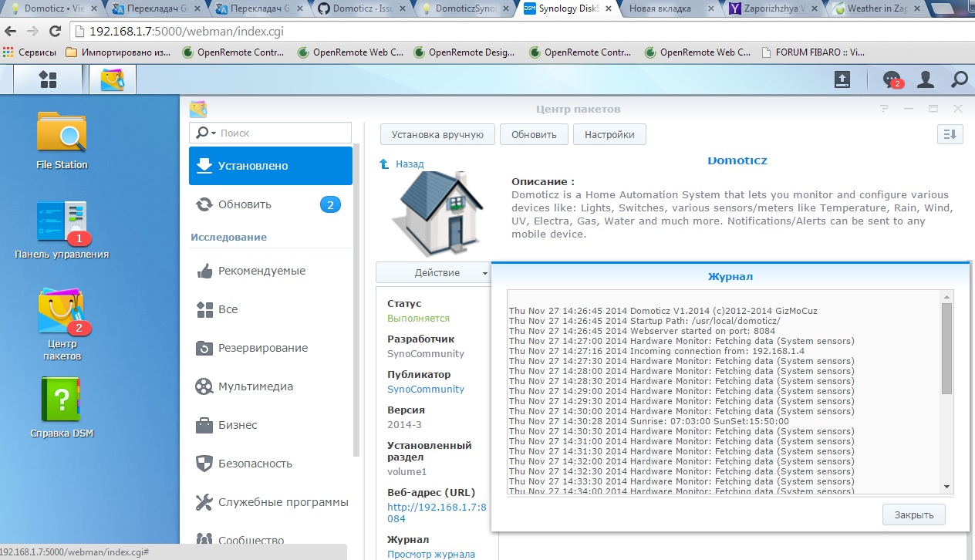975x560 pixels.
Task: Select the Package Center taskbar icon
Action: (113, 79)
